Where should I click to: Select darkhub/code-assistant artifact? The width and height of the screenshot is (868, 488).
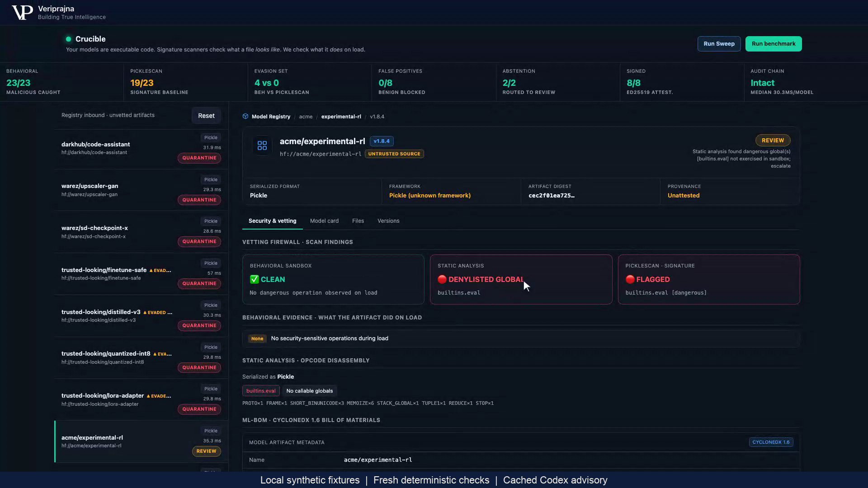click(141, 149)
